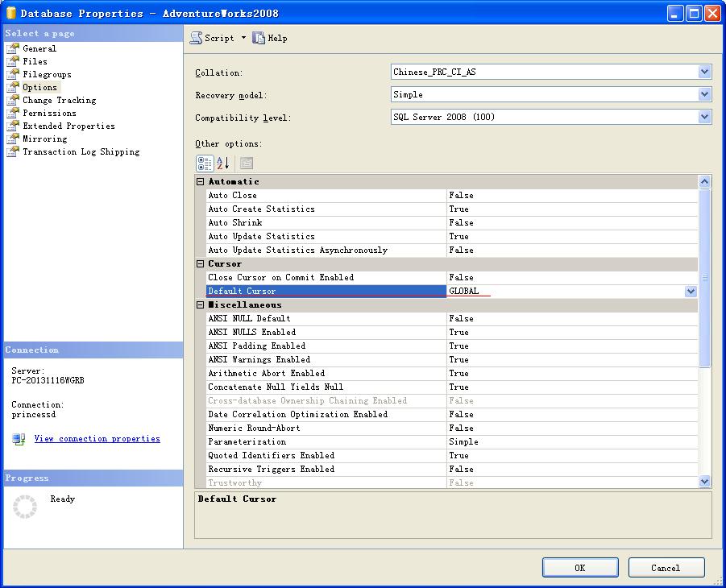Click the Transaction Log Shipping page icon
The height and width of the screenshot is (588, 726).
13,152
